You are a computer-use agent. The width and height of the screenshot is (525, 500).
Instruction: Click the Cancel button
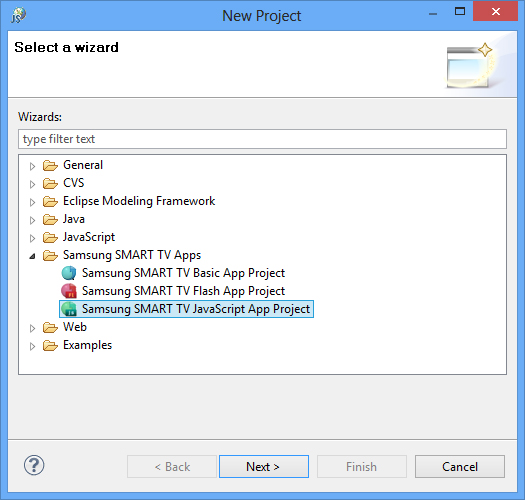[460, 467]
